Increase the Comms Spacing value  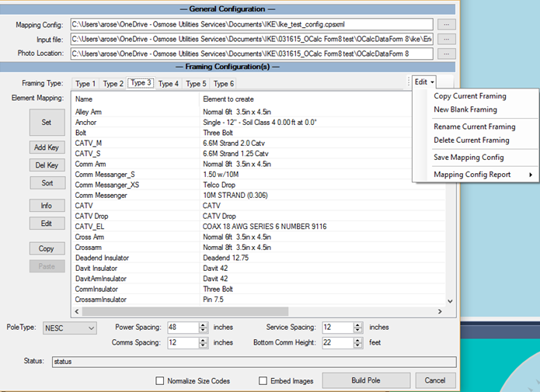point(204,340)
